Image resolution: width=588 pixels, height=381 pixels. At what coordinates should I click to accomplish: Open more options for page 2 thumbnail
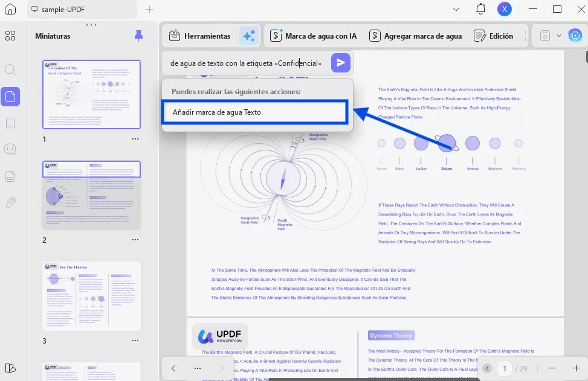[135, 240]
